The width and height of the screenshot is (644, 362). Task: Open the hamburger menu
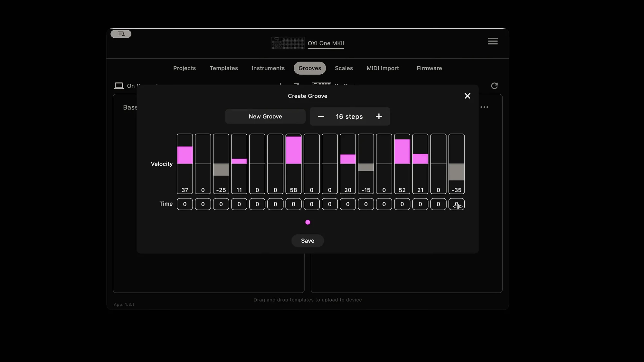pyautogui.click(x=493, y=41)
